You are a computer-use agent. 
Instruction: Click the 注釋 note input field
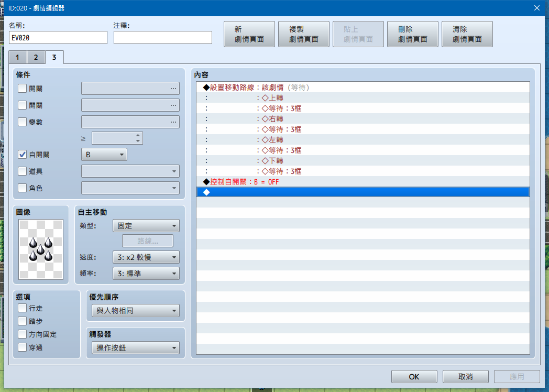pos(163,38)
